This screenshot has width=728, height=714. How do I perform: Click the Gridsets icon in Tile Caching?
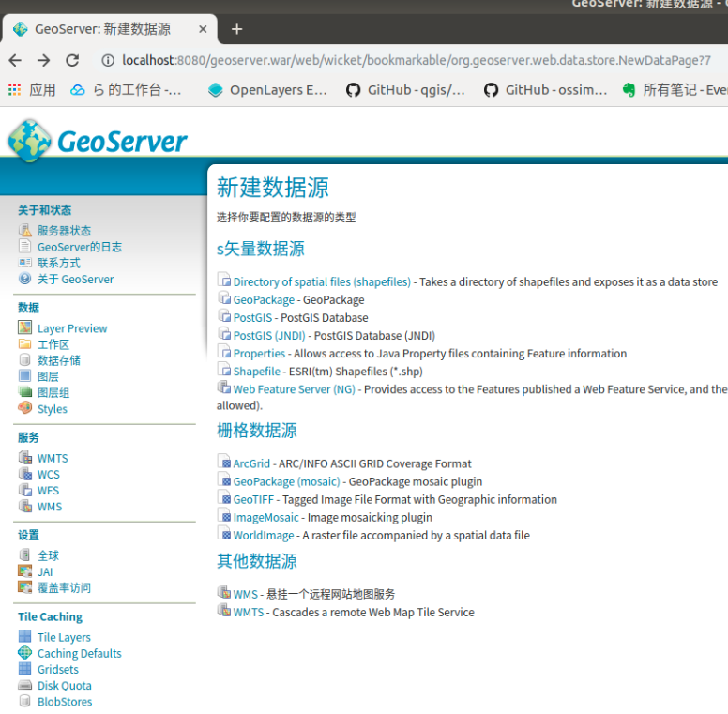pos(25,670)
